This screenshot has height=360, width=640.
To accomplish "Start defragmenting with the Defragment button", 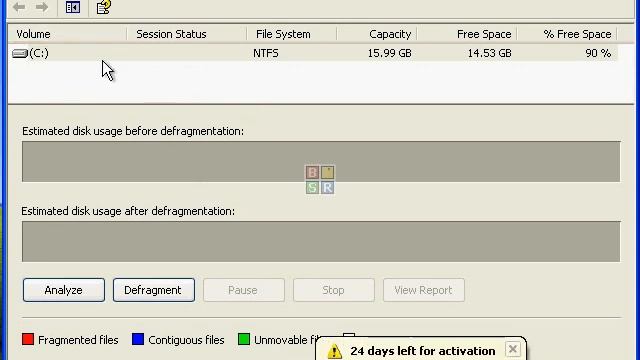I will click(x=153, y=290).
